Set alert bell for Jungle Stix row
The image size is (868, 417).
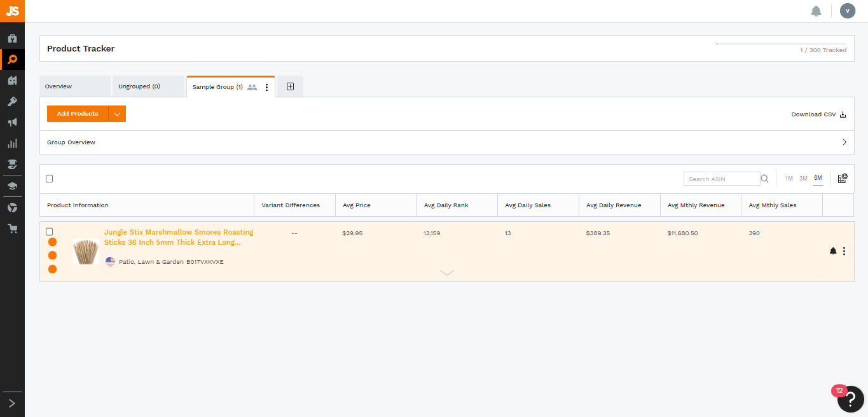(833, 251)
